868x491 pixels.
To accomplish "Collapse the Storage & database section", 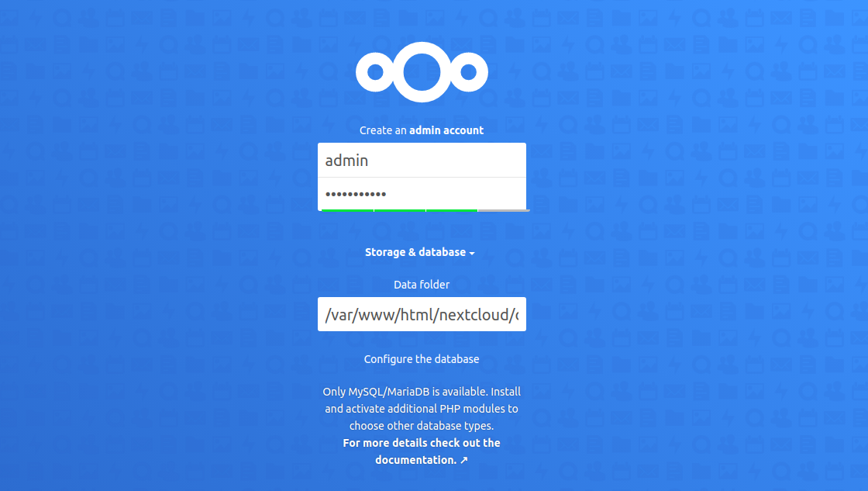I will [419, 252].
